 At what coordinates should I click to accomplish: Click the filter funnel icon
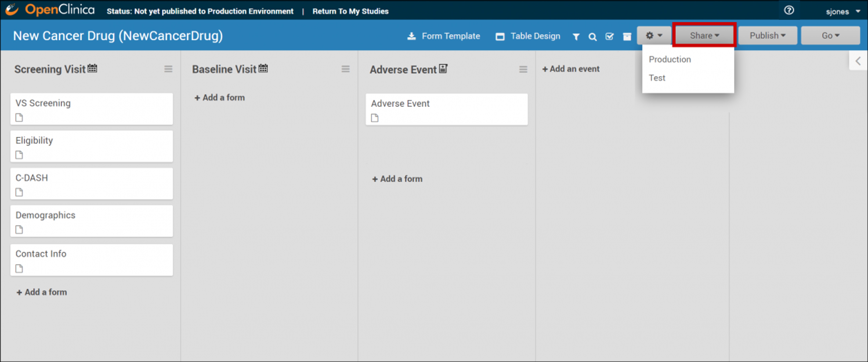coord(576,36)
